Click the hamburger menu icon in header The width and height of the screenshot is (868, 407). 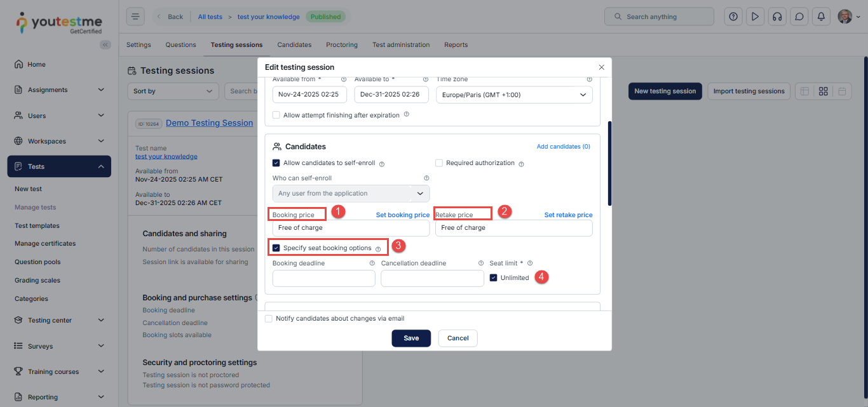tap(135, 17)
